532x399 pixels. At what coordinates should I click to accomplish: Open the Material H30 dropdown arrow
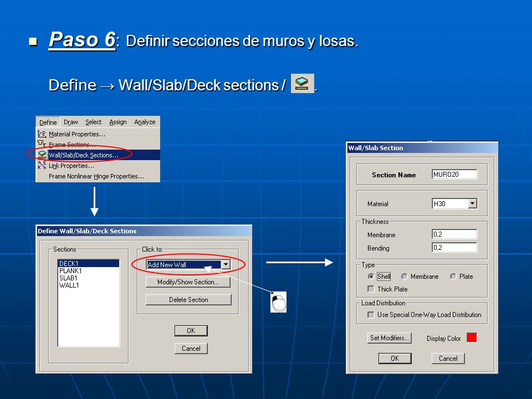(473, 203)
